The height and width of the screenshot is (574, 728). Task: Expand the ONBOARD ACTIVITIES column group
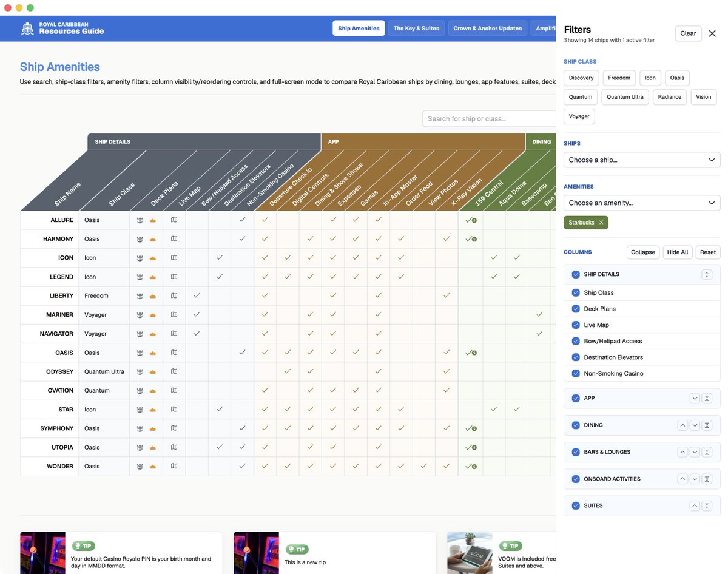point(707,479)
